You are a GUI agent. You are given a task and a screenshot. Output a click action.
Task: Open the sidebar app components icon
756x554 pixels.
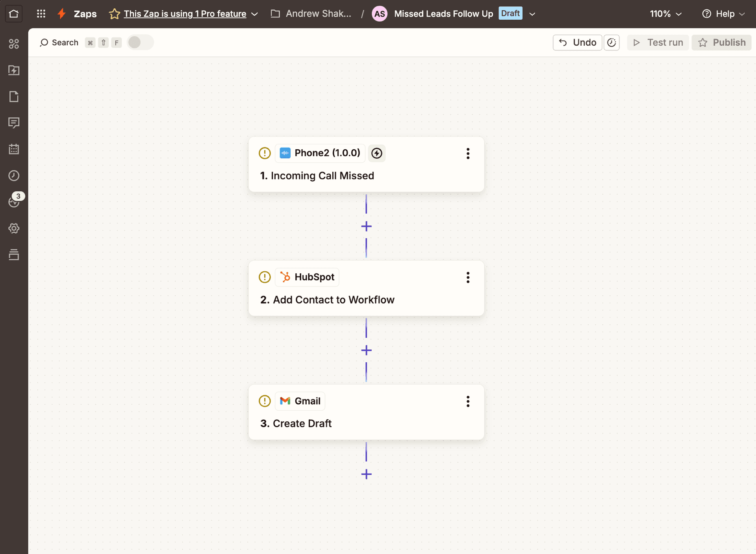click(14, 44)
